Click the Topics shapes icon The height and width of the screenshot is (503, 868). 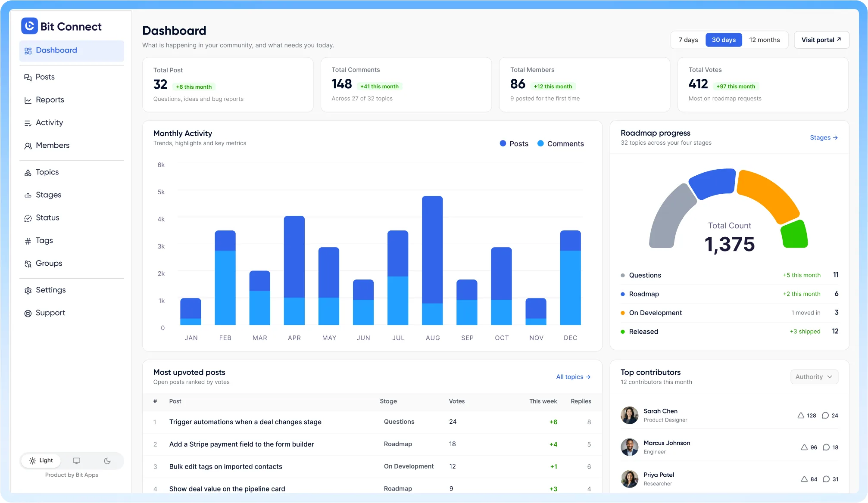(28, 173)
